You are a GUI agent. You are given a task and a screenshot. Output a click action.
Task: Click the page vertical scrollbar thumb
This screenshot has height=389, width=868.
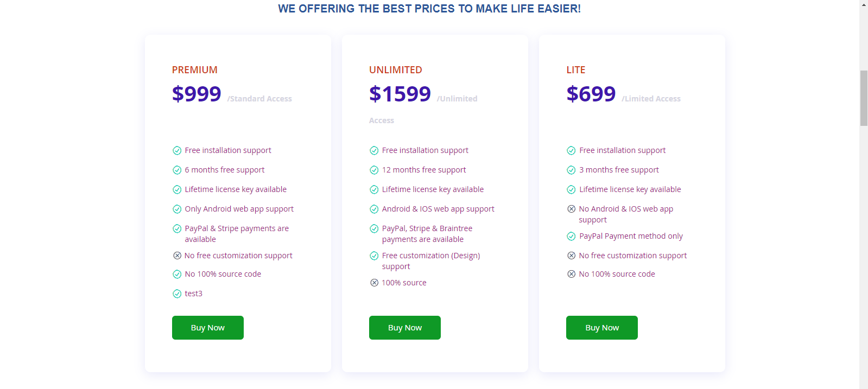[x=864, y=98]
